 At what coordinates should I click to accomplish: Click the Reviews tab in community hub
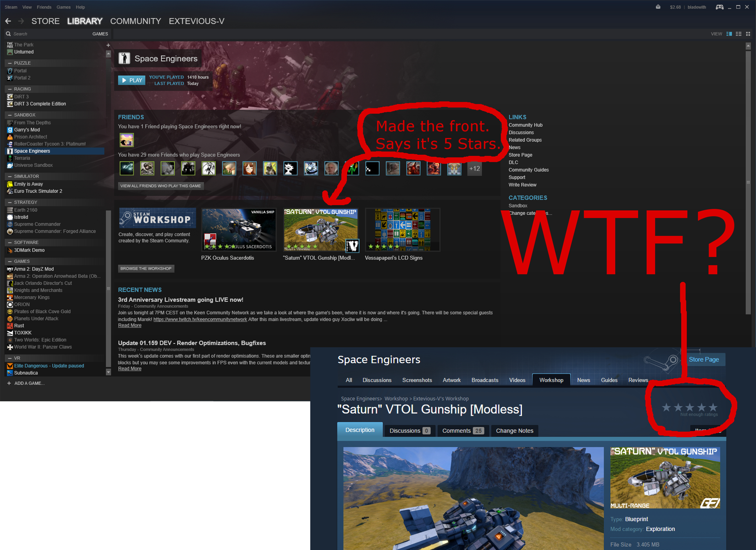[639, 380]
